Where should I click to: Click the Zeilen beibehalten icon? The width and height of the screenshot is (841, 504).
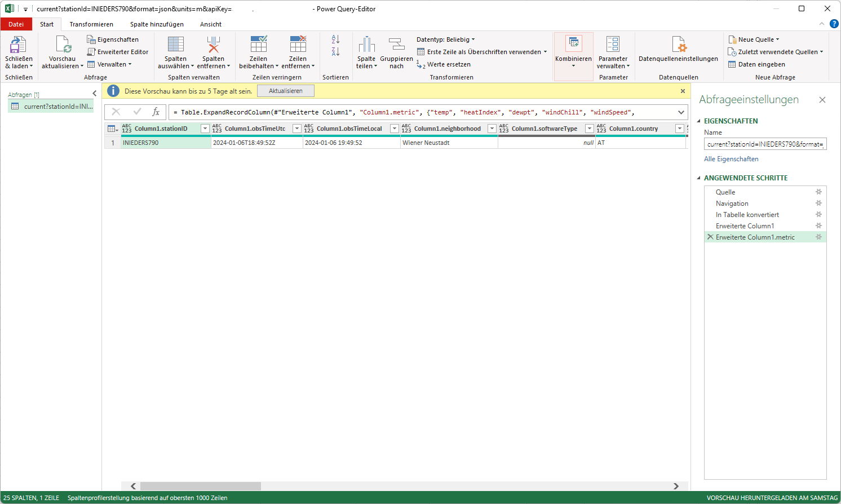pos(259,45)
